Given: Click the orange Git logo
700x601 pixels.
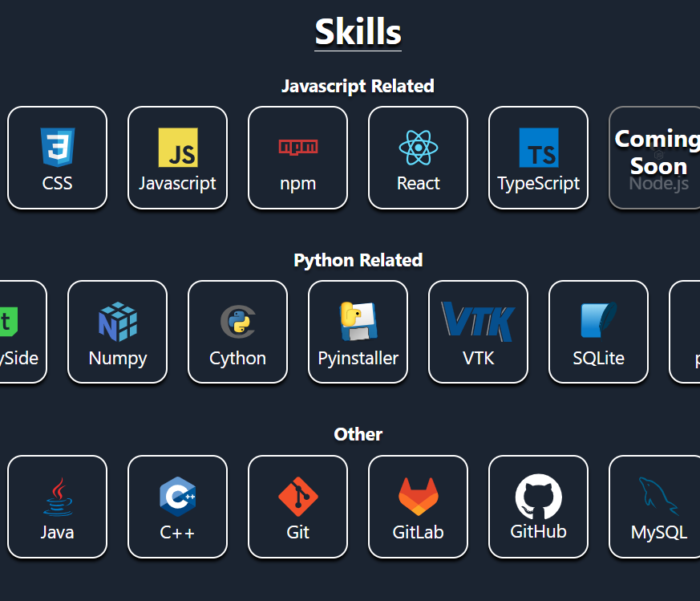Looking at the screenshot, I should (297, 497).
